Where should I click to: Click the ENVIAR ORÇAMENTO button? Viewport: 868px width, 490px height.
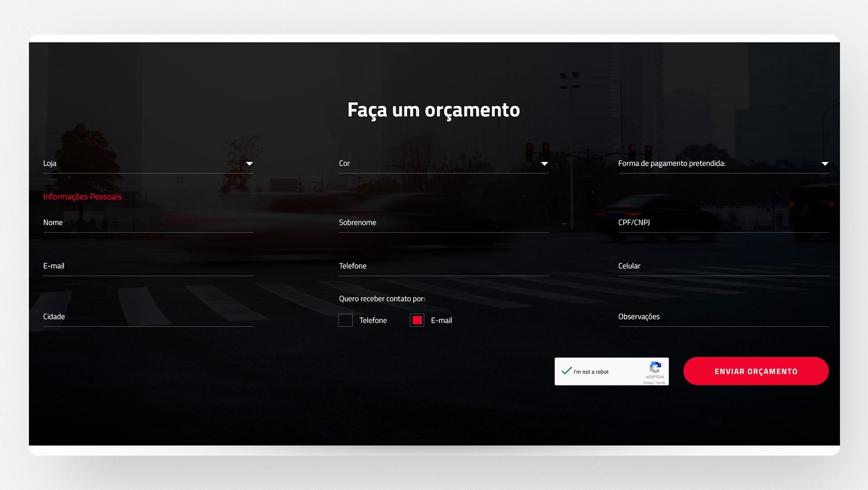point(756,371)
